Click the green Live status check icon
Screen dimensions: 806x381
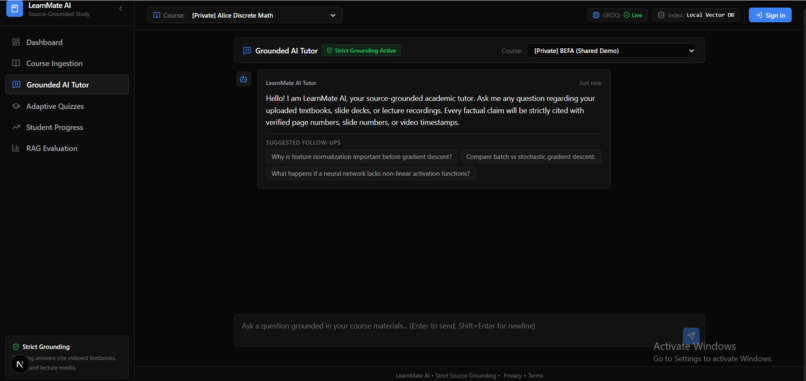(x=627, y=15)
